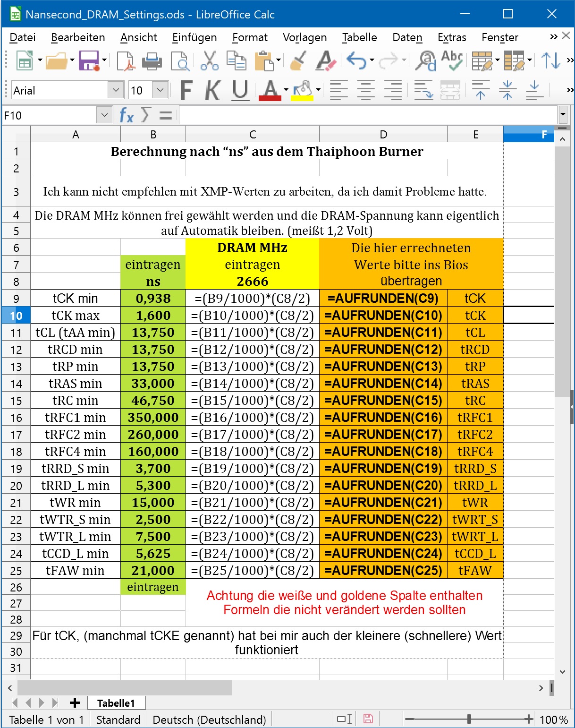Click the vertical scrollbar down arrow
The image size is (575, 728).
(x=562, y=672)
